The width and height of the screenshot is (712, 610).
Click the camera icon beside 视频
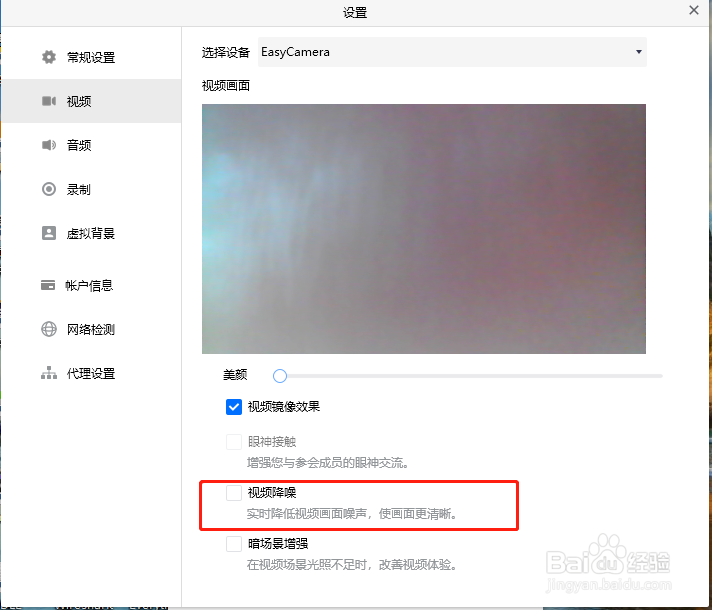49,101
